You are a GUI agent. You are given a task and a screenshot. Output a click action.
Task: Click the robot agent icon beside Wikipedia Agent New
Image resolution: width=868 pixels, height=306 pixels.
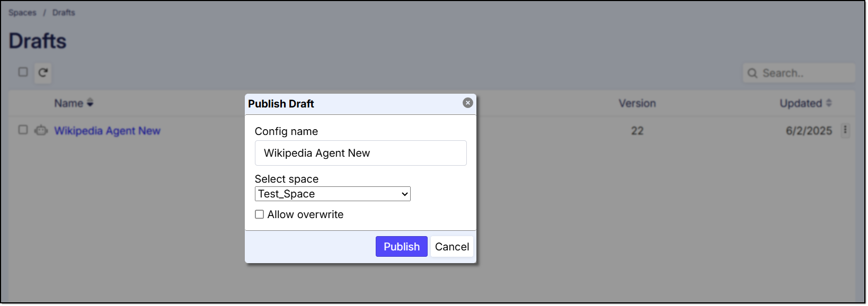[41, 130]
